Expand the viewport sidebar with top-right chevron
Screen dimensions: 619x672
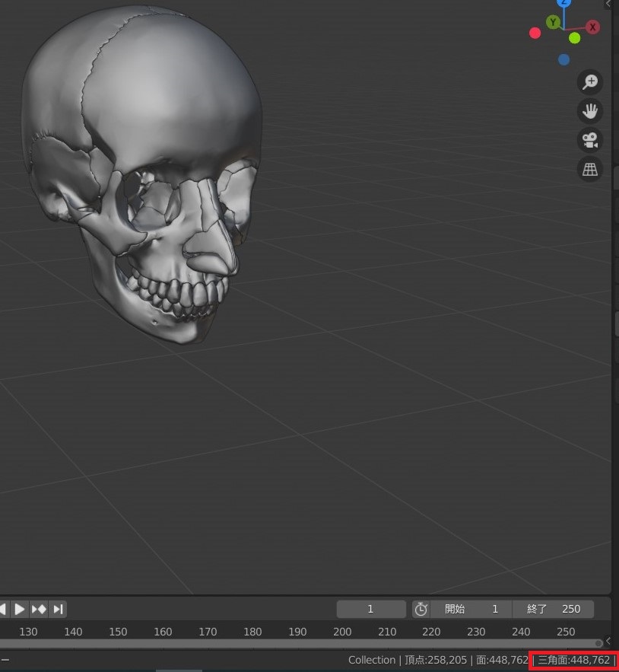pyautogui.click(x=608, y=4)
